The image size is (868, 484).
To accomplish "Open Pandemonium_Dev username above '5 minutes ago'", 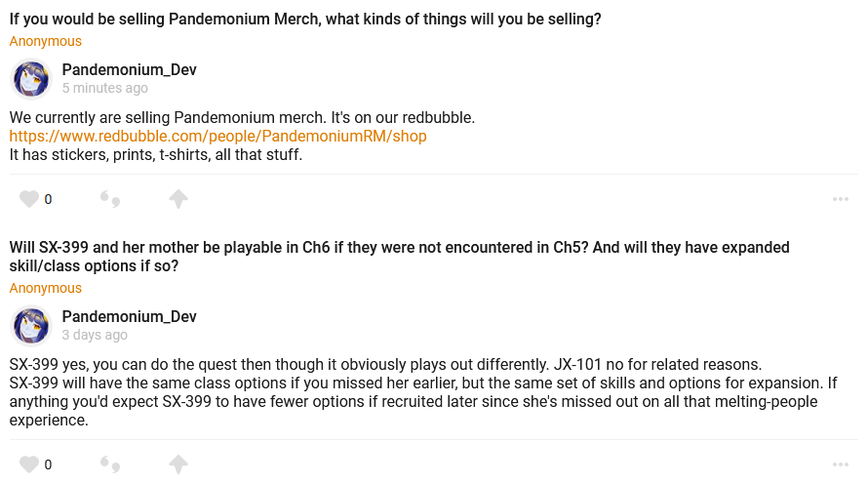I will [130, 69].
